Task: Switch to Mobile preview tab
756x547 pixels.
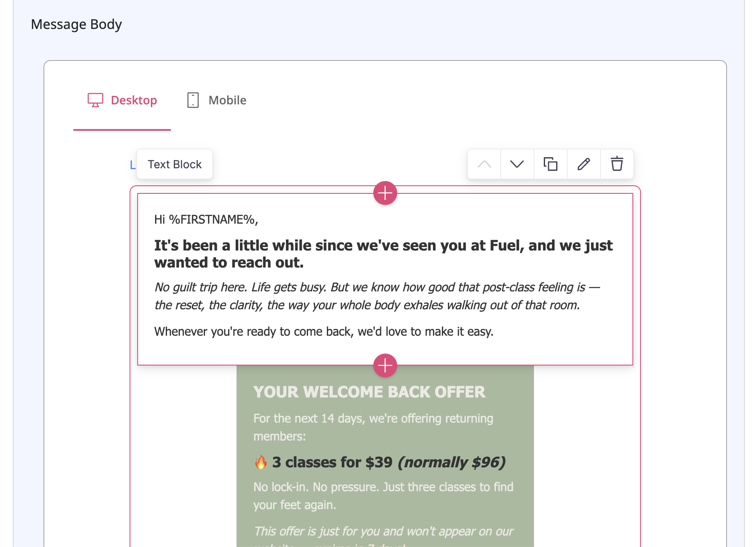Action: [216, 100]
